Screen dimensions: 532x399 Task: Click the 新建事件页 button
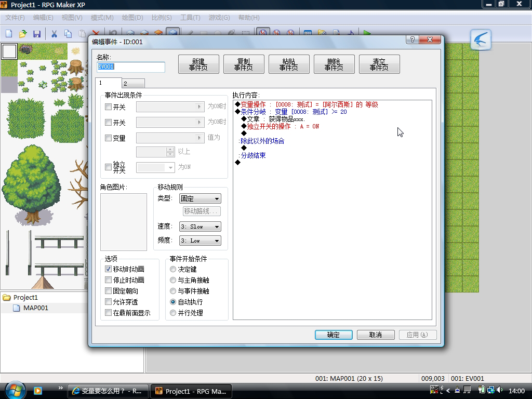point(198,64)
